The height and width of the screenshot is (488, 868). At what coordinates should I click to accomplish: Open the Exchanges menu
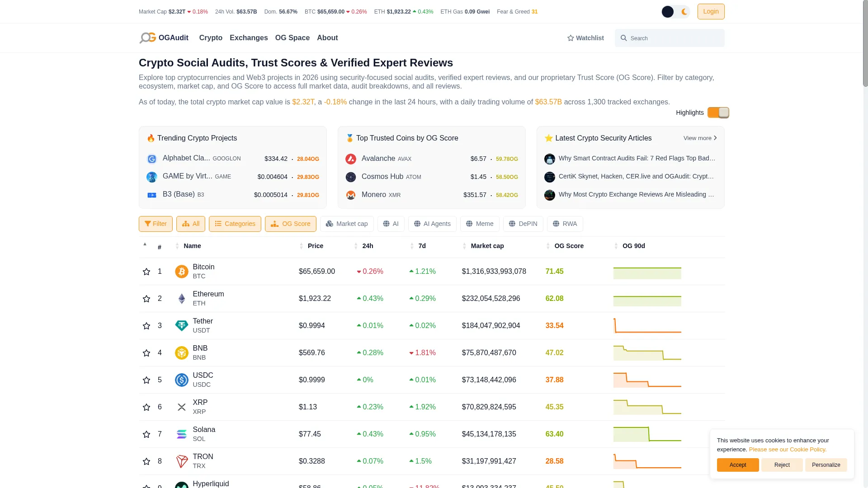pos(249,38)
